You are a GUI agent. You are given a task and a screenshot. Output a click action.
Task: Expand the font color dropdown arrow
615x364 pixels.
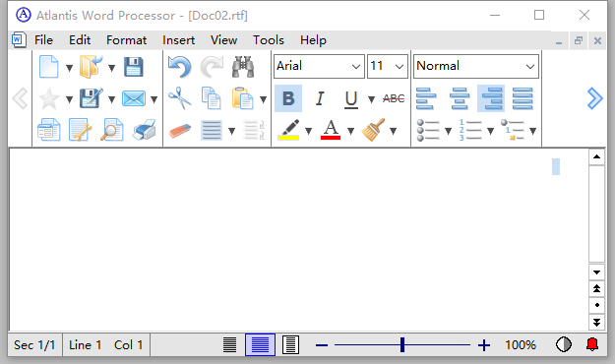coord(350,131)
